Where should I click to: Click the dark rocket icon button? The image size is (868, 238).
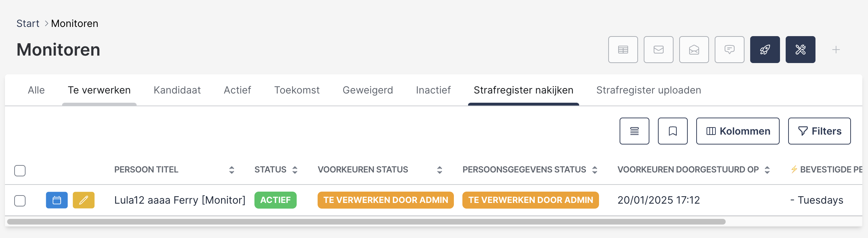pos(765,50)
